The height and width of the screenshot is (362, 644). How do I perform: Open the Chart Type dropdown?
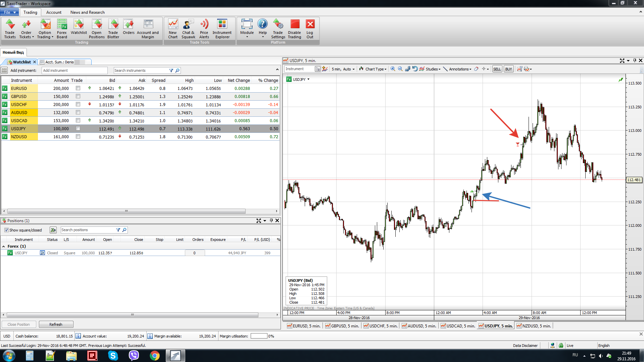click(x=373, y=69)
